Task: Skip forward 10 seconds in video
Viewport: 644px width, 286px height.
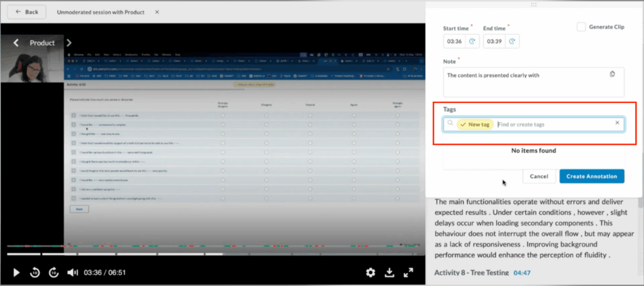Action: 54,272
